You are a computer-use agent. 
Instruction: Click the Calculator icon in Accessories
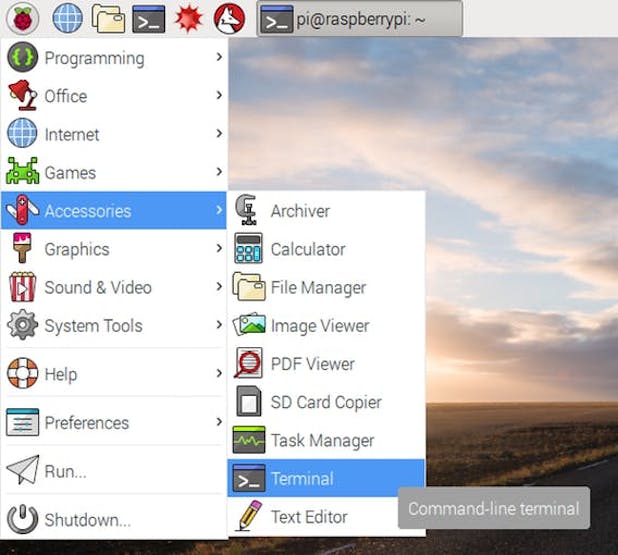coord(248,248)
